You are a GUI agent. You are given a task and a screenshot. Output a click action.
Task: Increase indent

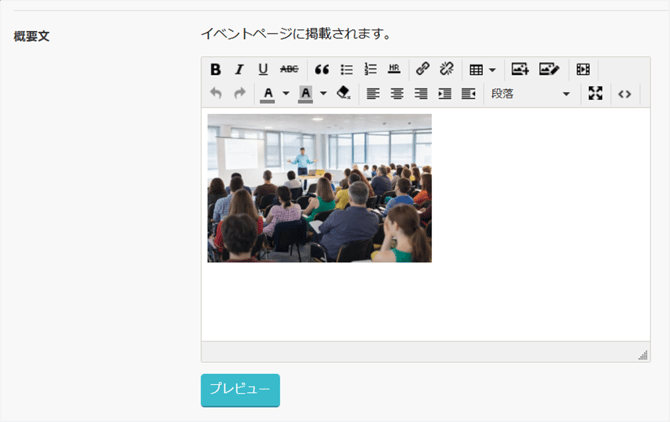pos(445,94)
